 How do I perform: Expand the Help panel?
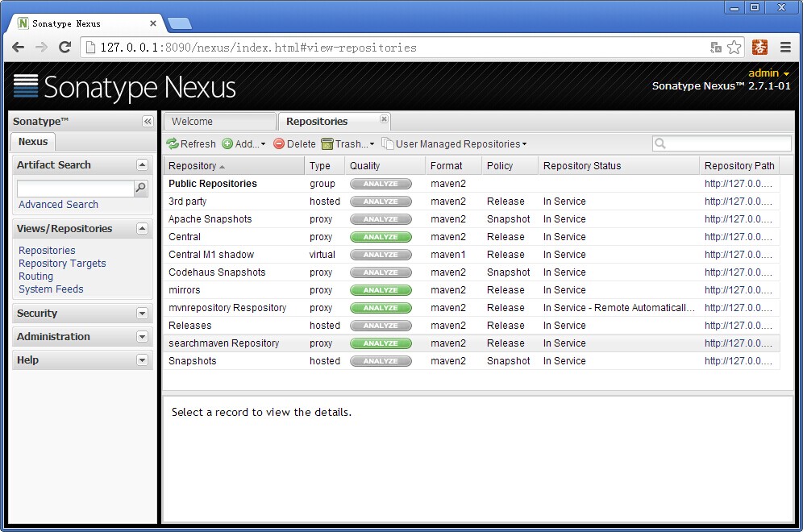[143, 360]
